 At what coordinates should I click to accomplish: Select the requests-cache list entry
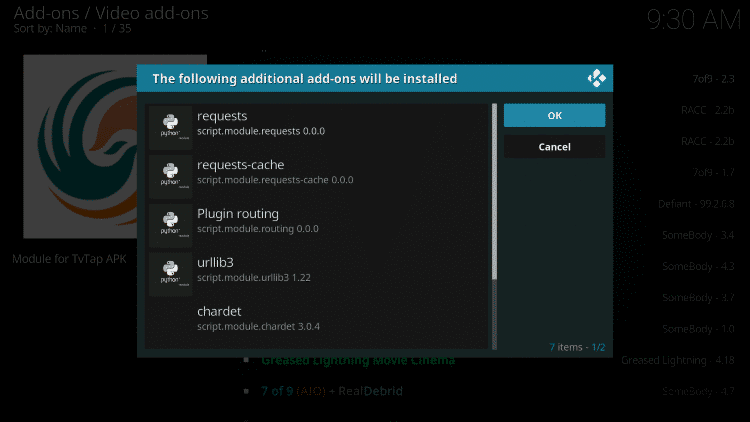pos(320,173)
